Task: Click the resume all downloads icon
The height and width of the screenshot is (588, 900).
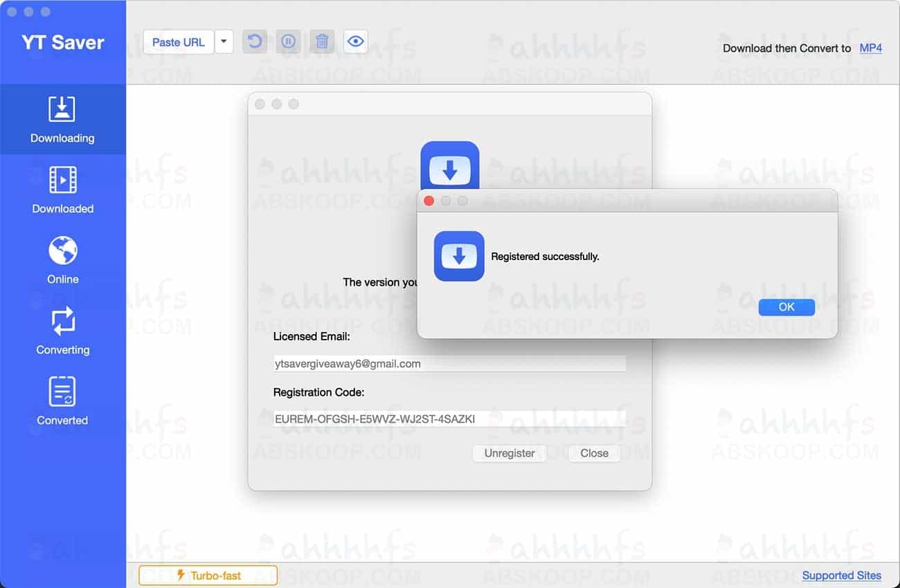Action: point(255,42)
